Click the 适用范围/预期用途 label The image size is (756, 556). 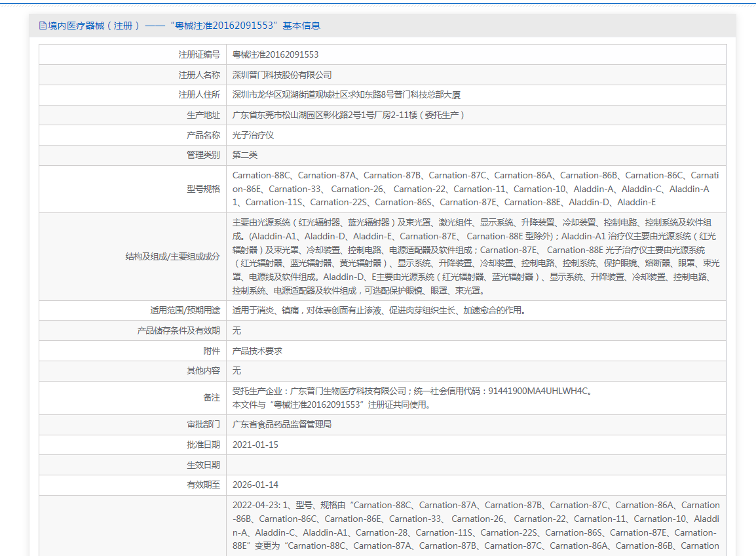coord(185,310)
